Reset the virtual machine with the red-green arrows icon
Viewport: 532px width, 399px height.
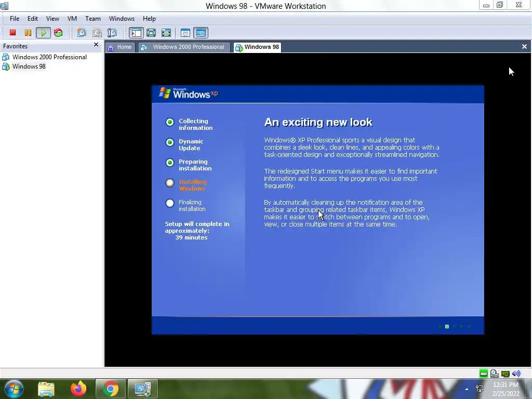[x=58, y=33]
